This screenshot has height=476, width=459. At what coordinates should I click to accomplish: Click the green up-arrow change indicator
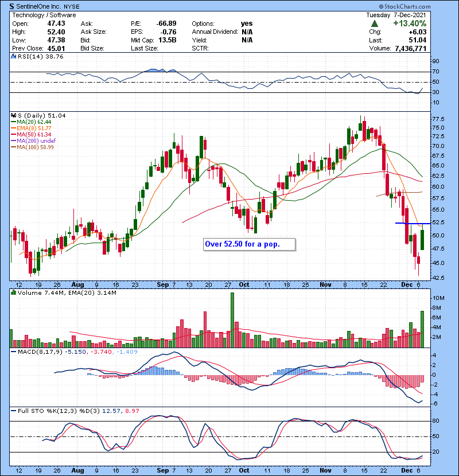tap(374, 24)
